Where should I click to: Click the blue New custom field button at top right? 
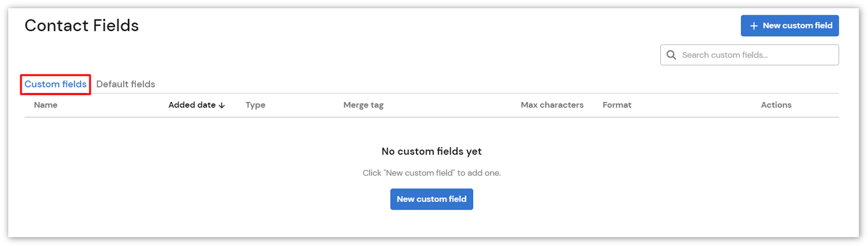click(x=790, y=26)
